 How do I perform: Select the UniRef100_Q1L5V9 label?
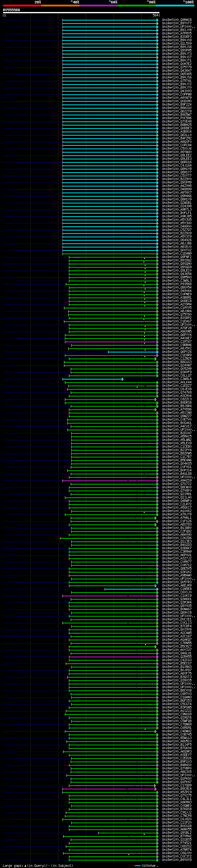[x=176, y=43]
